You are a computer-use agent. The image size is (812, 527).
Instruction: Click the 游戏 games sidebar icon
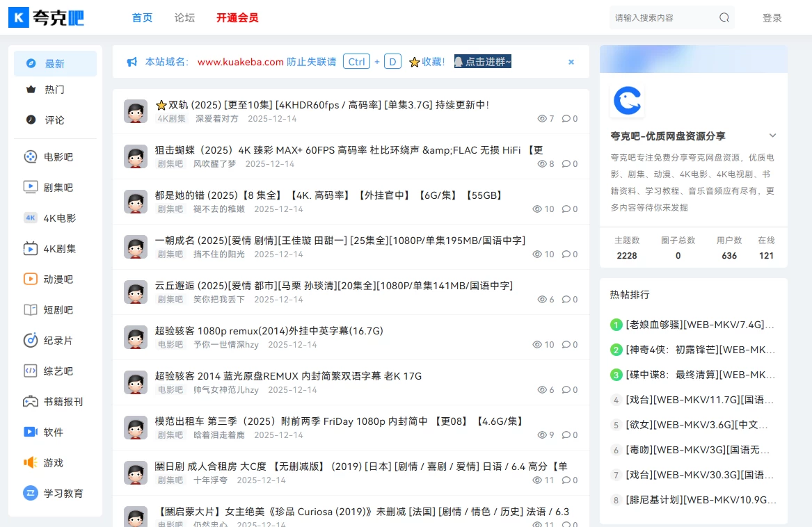29,462
